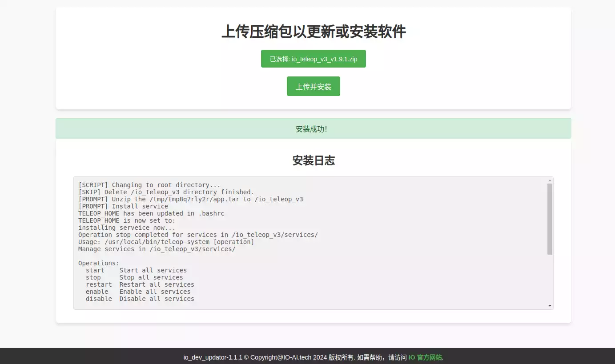Click log line '[PROMPT] Install service'
615x364 pixels.
(x=123, y=206)
